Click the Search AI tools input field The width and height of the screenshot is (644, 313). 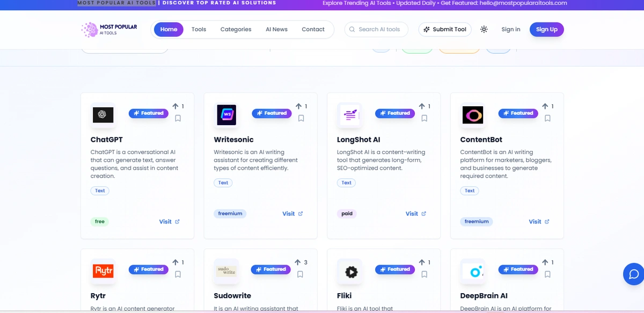coord(376,30)
